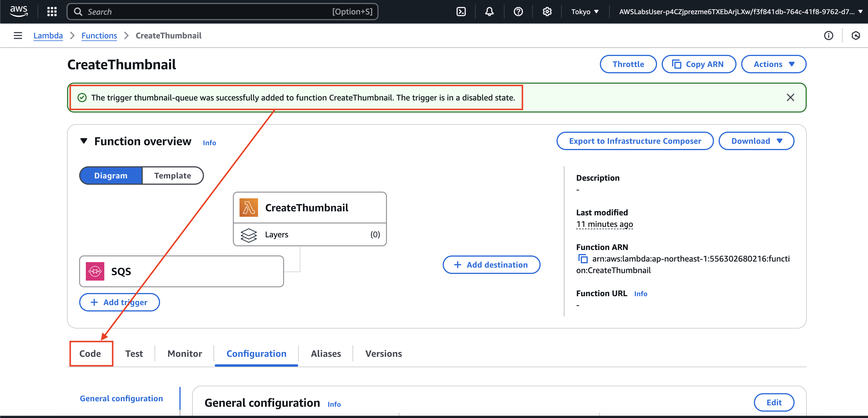Click the Add trigger button
This screenshot has height=418, width=868.
click(x=119, y=302)
